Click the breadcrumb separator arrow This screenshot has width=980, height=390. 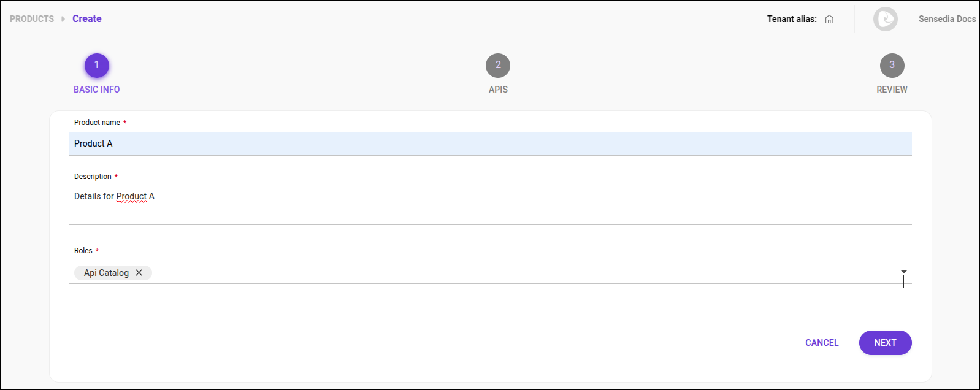63,19
